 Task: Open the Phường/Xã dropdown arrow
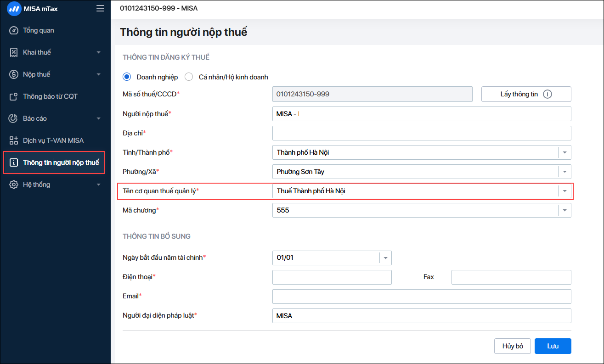[564, 172]
